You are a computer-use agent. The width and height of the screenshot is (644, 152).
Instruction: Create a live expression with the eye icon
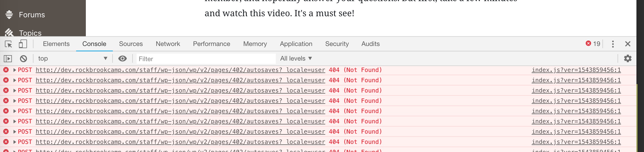(123, 58)
